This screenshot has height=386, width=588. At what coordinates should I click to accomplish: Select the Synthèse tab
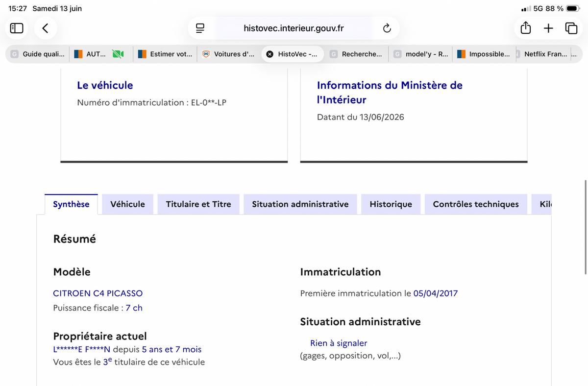point(71,204)
